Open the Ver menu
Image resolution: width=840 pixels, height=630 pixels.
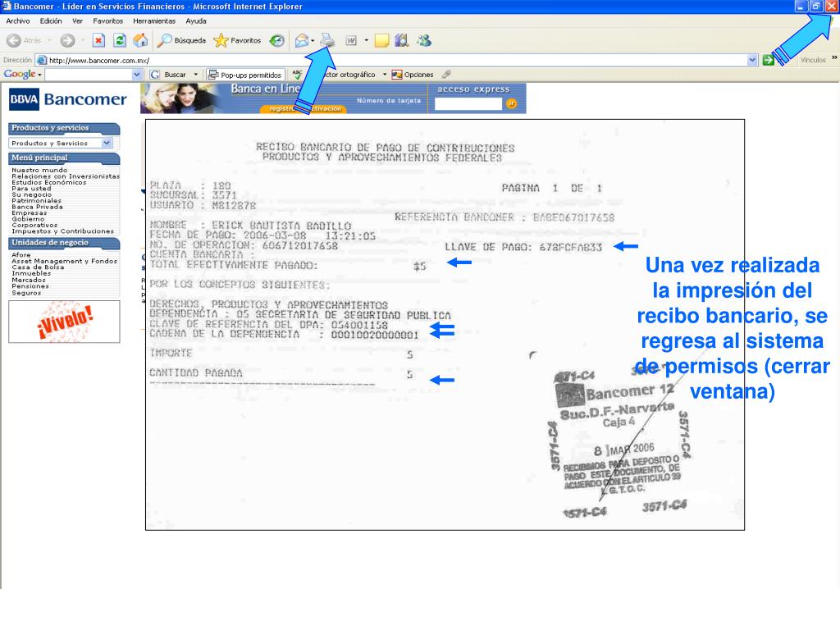[78, 21]
